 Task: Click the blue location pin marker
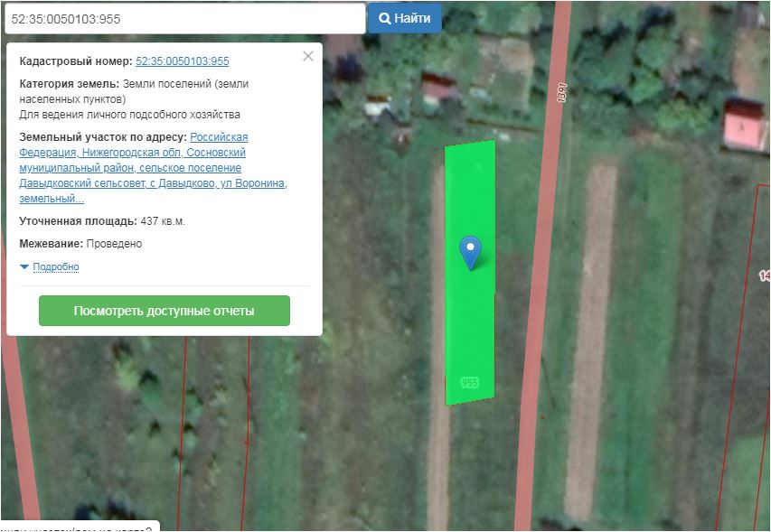470,253
